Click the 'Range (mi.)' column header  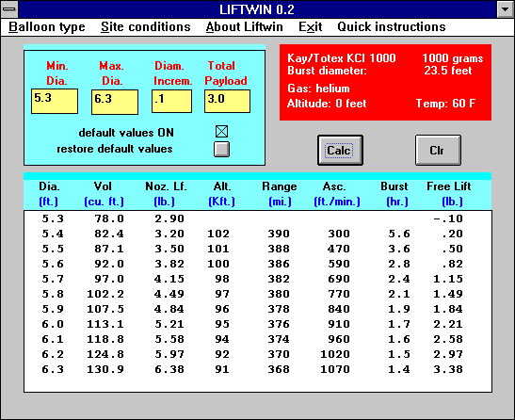(280, 194)
